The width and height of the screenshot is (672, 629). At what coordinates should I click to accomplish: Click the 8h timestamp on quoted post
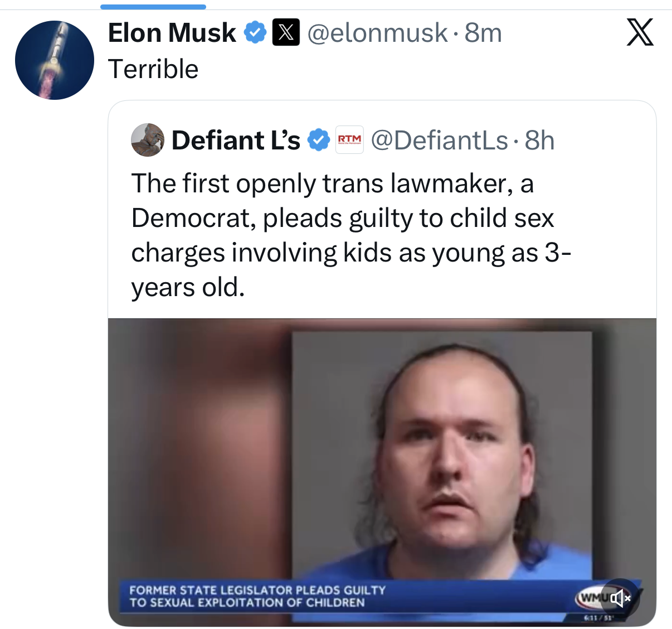pyautogui.click(x=540, y=140)
